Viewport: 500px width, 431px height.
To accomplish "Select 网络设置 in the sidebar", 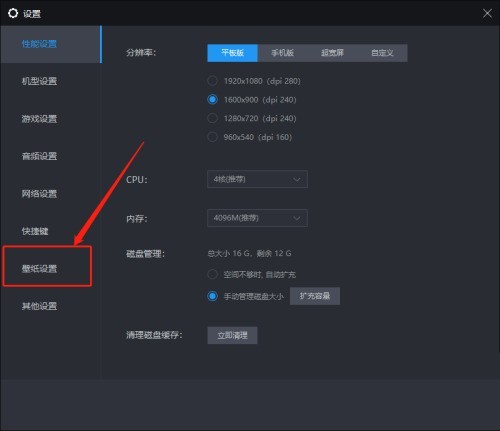I will coord(39,194).
